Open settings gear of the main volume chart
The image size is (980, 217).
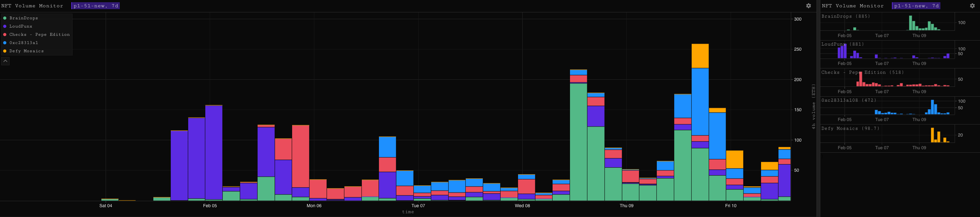click(x=808, y=6)
